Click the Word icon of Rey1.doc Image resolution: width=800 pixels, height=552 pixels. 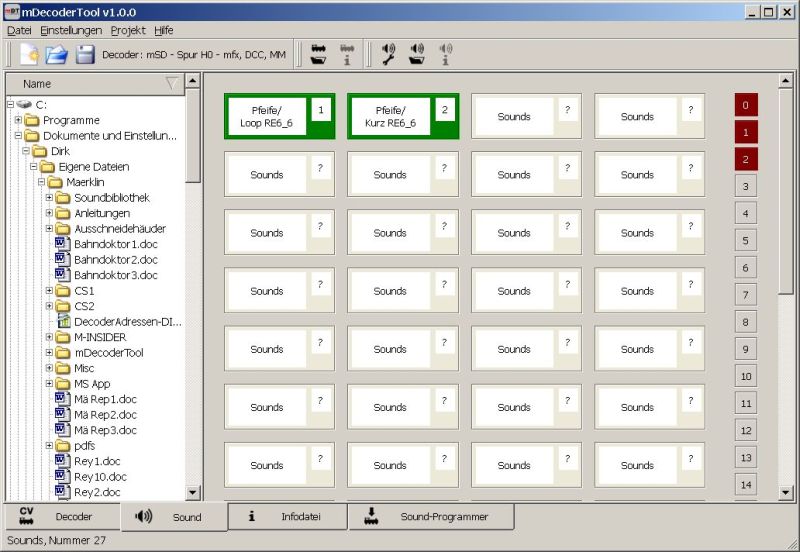(62, 461)
